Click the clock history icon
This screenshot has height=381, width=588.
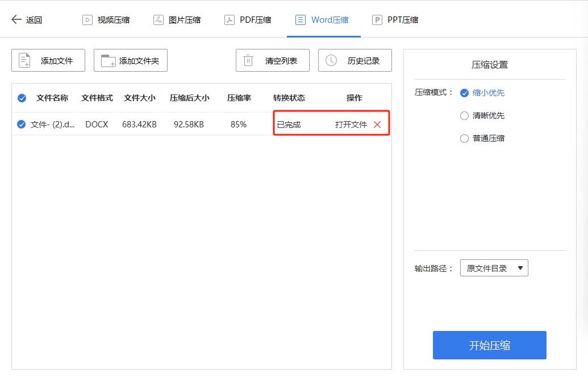[x=331, y=60]
